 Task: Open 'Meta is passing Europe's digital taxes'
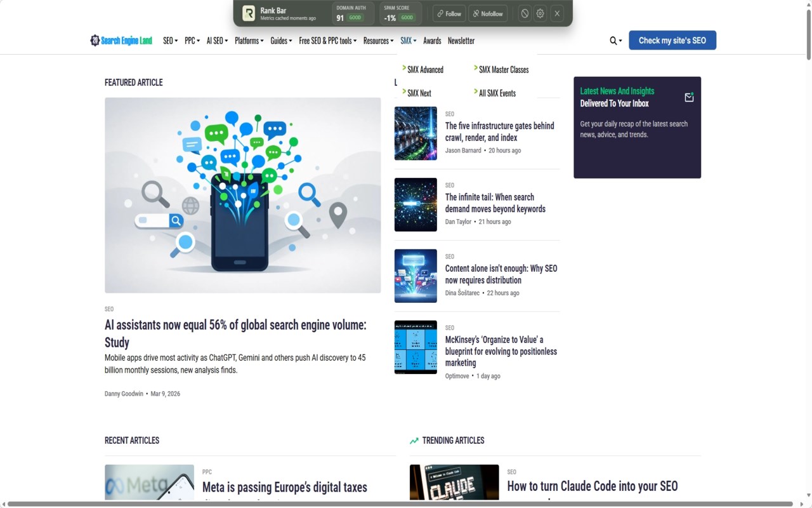pyautogui.click(x=285, y=487)
